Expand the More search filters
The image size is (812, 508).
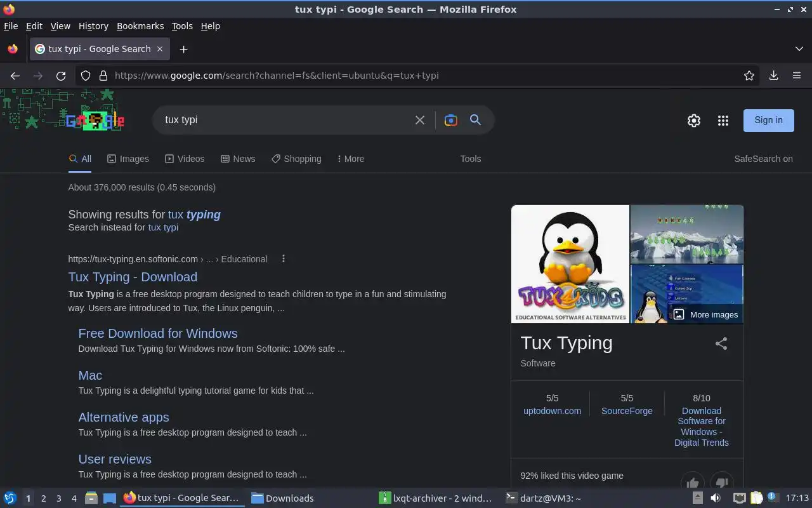[351, 159]
